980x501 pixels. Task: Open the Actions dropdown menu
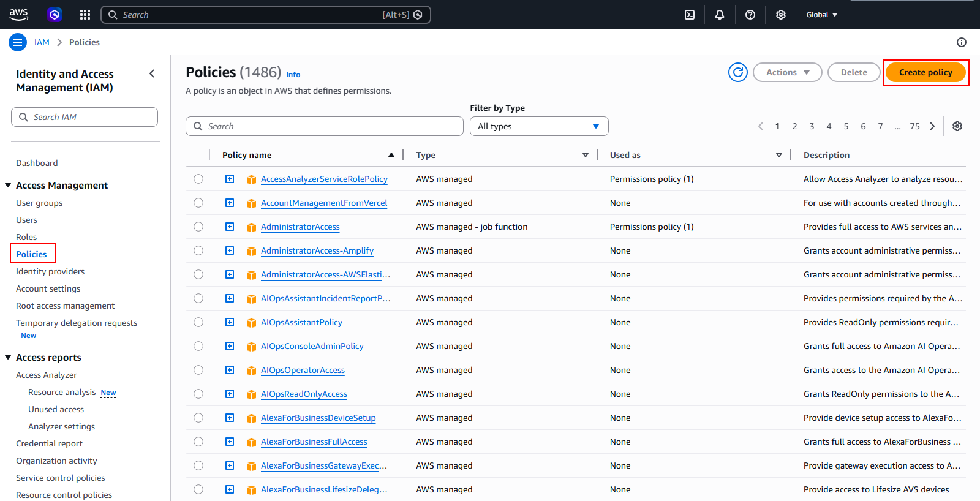[x=788, y=72]
